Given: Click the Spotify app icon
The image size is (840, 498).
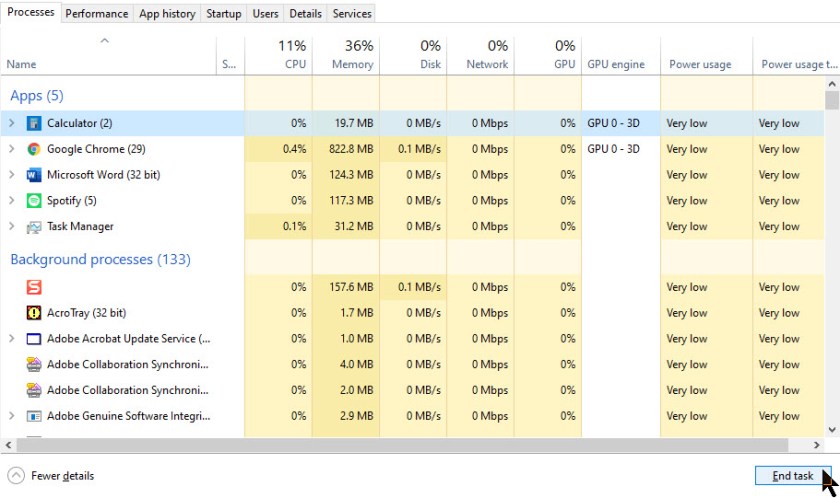Looking at the screenshot, I should pyautogui.click(x=34, y=201).
